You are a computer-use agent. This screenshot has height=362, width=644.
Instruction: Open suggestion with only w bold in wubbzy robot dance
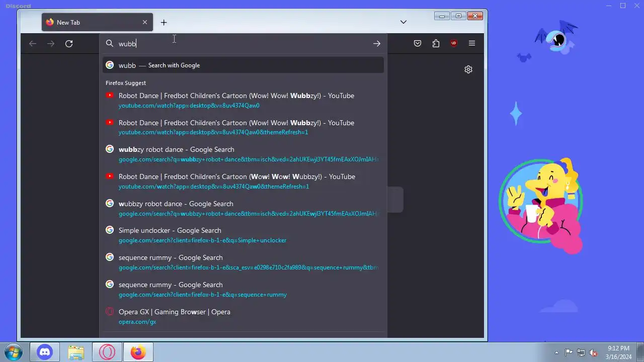[x=244, y=209]
